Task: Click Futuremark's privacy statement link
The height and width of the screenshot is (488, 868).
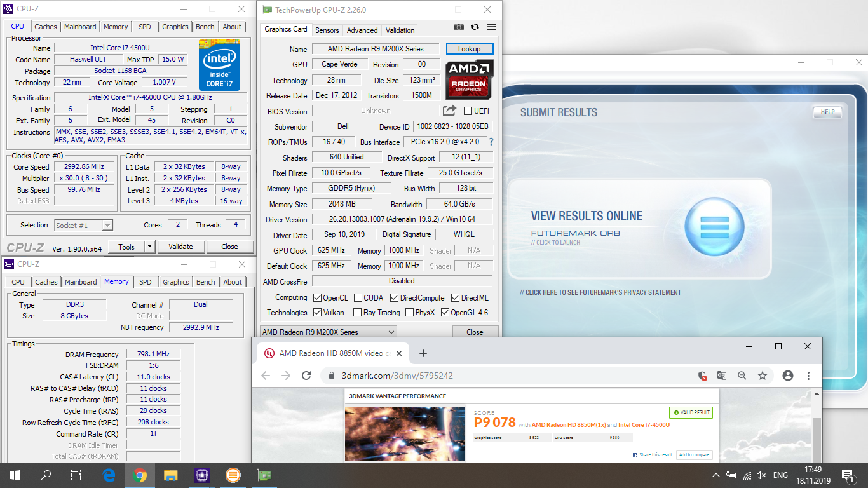Action: coord(600,292)
